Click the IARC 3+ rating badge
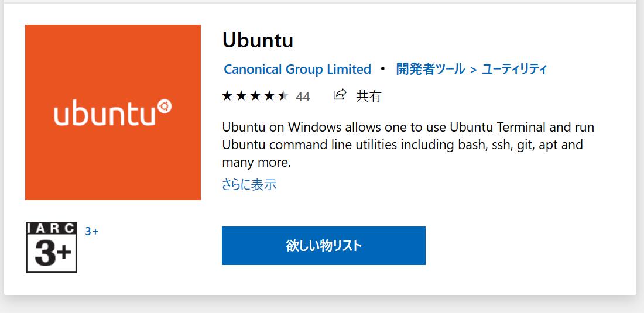The width and height of the screenshot is (644, 313). point(52,247)
